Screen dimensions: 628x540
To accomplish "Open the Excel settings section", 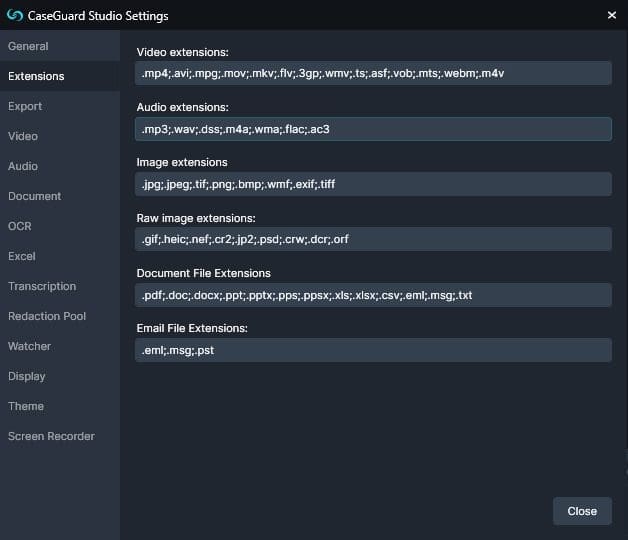I will pyautogui.click(x=60, y=256).
